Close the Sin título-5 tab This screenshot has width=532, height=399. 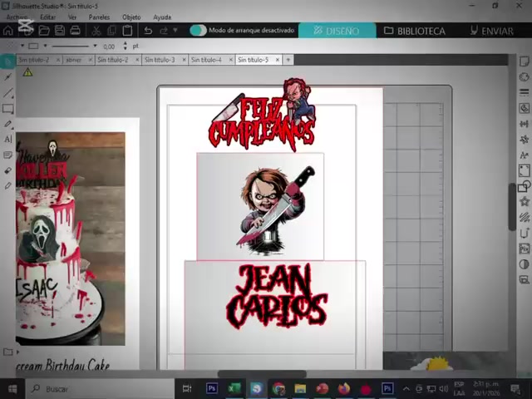point(278,60)
